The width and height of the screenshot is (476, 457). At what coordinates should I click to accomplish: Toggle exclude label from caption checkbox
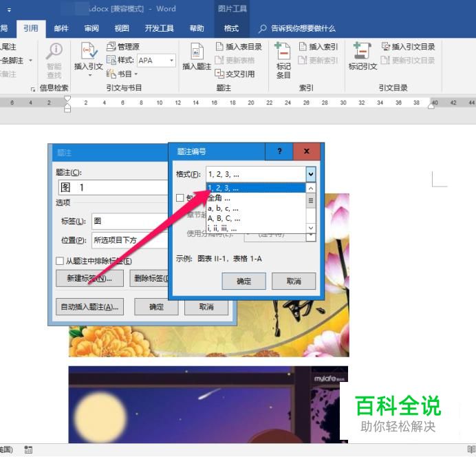pyautogui.click(x=60, y=261)
